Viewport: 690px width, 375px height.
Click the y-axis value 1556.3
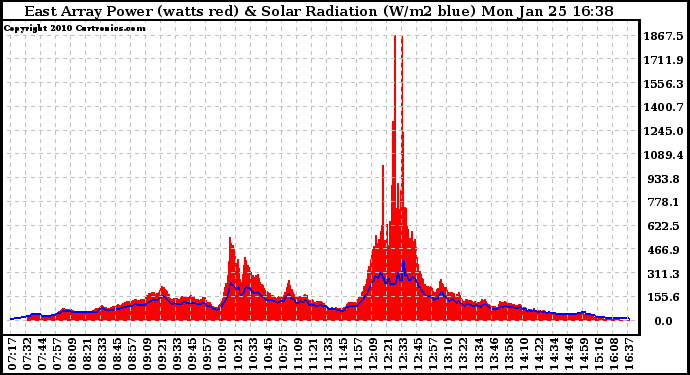[664, 84]
